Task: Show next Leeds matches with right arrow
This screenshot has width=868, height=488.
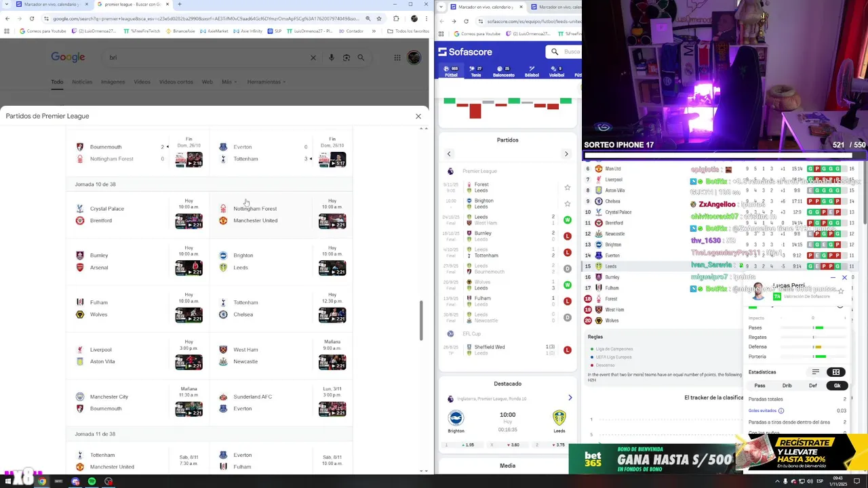Action: (x=566, y=154)
